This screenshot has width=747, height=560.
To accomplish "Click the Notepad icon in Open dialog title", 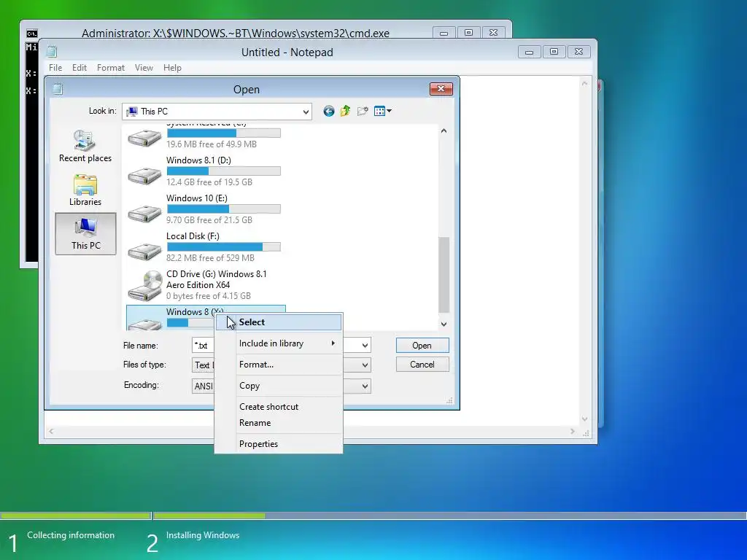I will [x=58, y=89].
